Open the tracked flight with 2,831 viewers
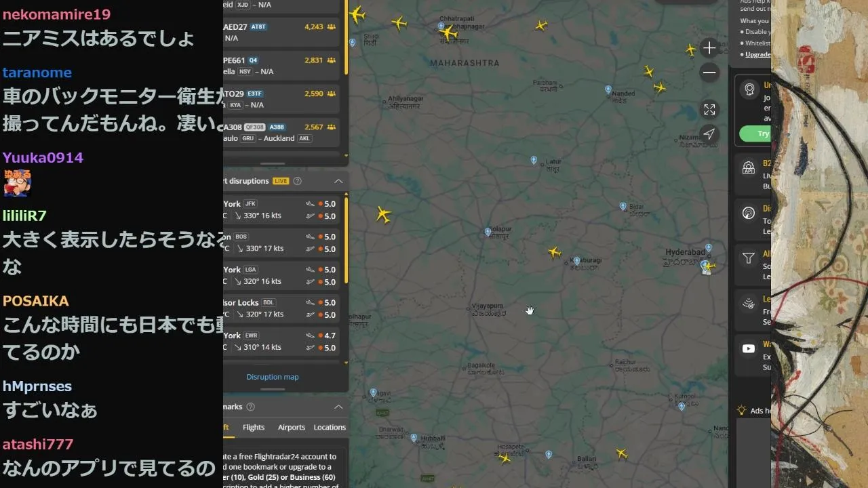The image size is (868, 488). pyautogui.click(x=281, y=65)
